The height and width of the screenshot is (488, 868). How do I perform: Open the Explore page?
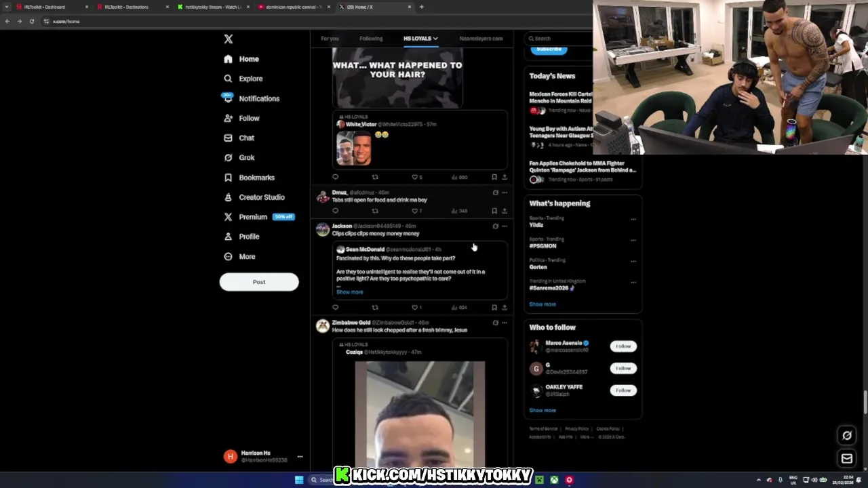click(x=243, y=79)
